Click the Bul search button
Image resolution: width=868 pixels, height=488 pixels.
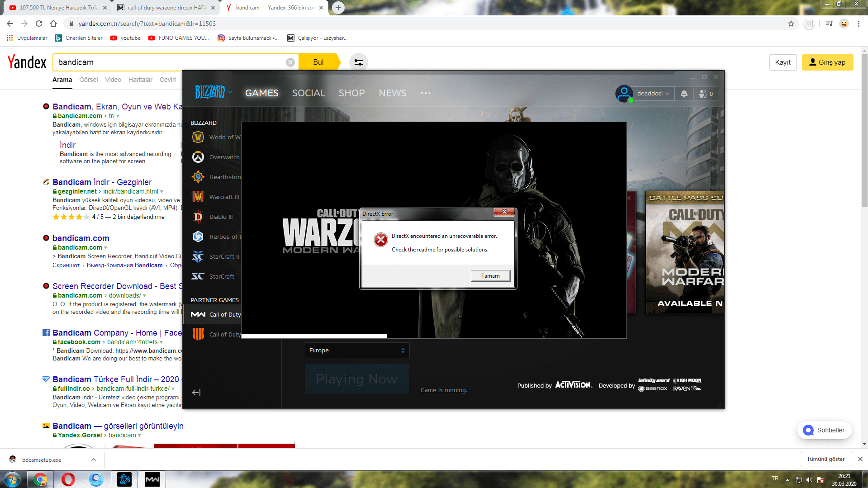coord(319,62)
